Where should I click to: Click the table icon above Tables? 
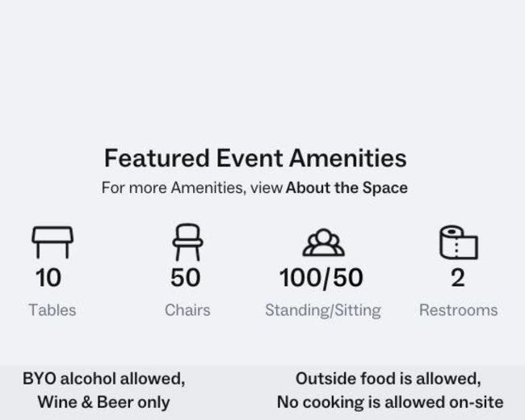point(52,242)
